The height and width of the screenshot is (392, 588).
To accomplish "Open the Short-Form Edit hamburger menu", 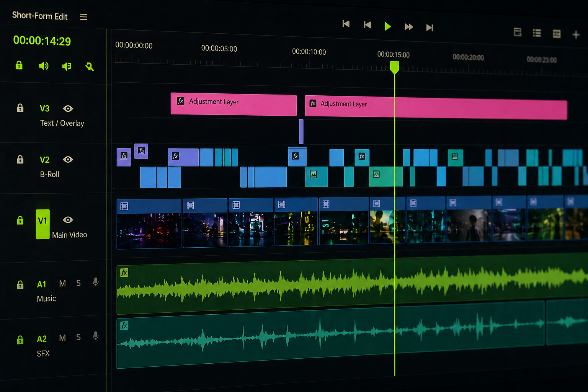I will point(83,17).
